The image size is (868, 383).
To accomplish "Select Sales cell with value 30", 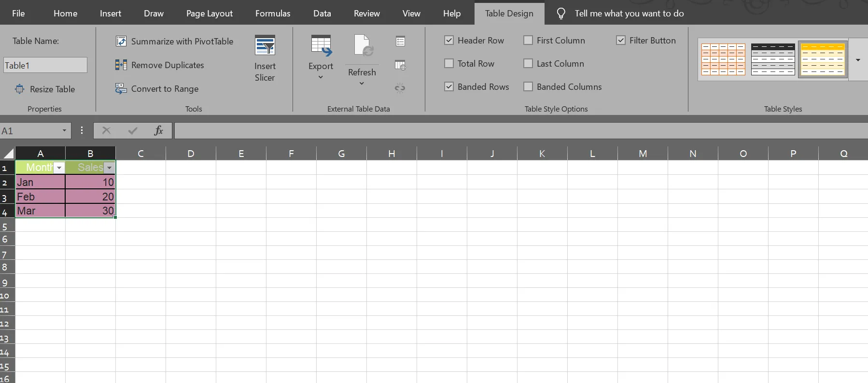I will [x=90, y=211].
